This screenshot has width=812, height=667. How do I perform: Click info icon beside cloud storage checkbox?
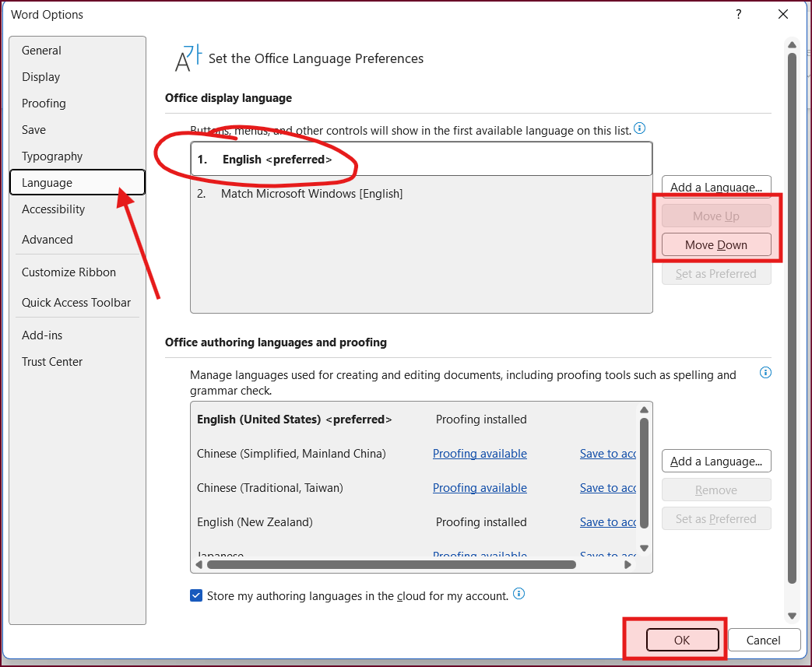pos(519,594)
